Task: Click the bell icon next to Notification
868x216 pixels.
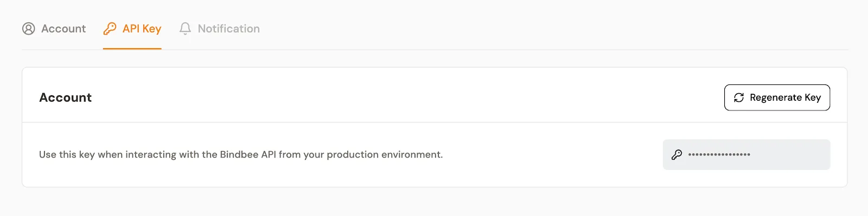Action: point(185,29)
